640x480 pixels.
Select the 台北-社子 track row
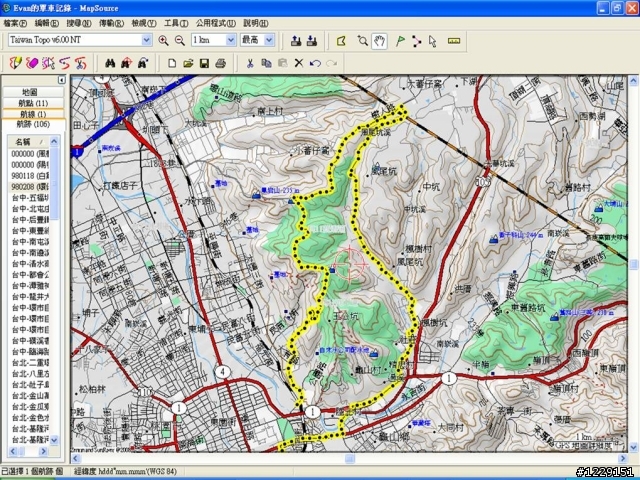click(29, 385)
